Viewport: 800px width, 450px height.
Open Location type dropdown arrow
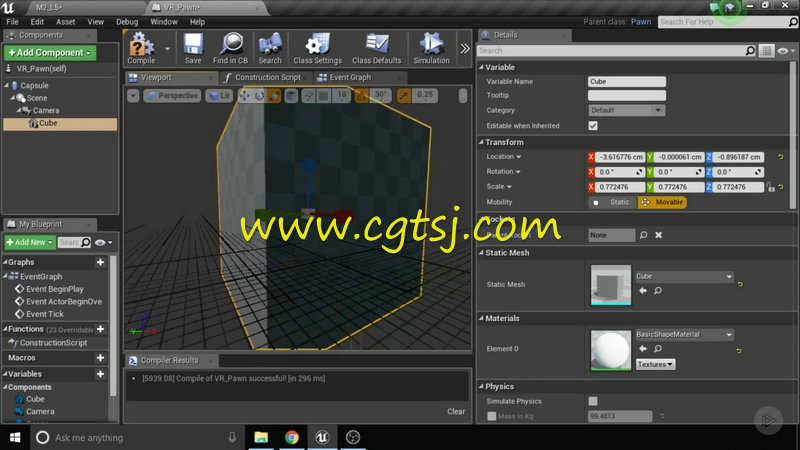pos(519,157)
